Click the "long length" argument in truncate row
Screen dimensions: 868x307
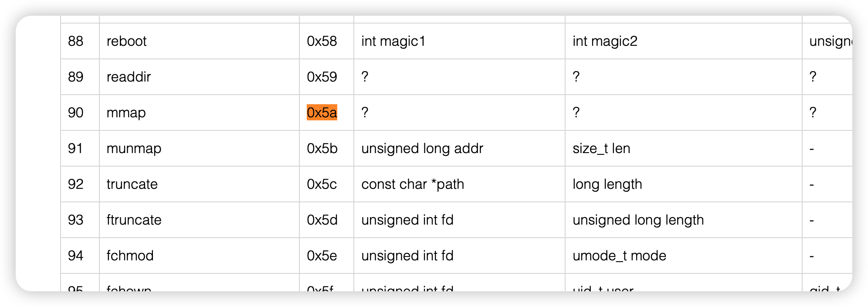point(607,184)
